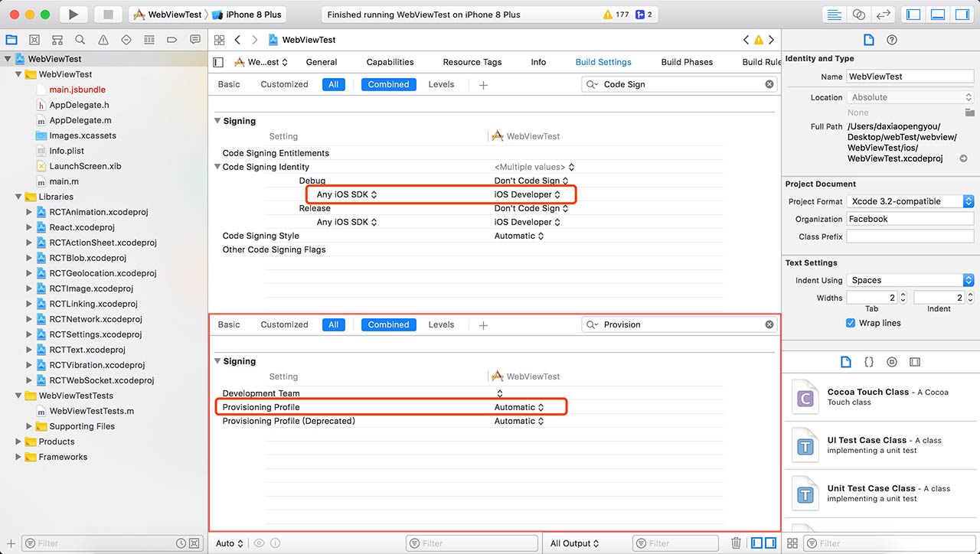
Task: Collapse the Libraries group
Action: pos(19,197)
